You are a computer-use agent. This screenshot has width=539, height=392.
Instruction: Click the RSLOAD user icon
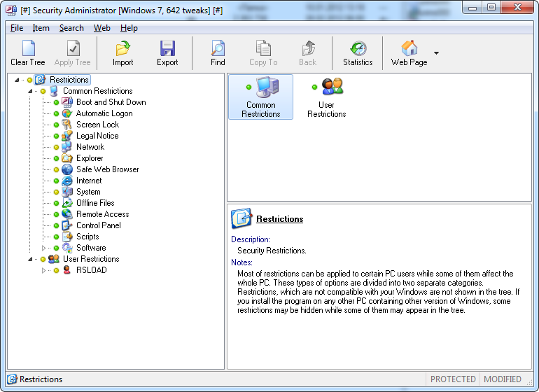pyautogui.click(x=66, y=270)
